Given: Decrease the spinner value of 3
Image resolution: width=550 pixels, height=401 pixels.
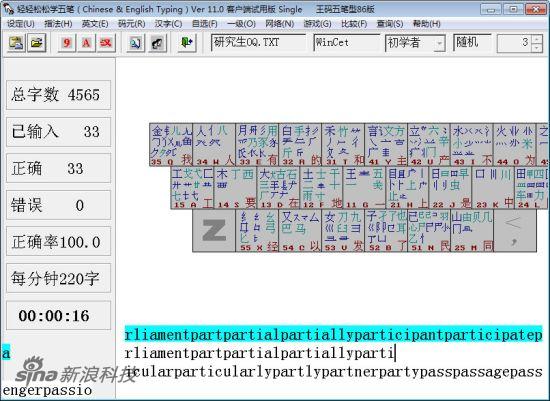Looking at the screenshot, I should coord(537,48).
